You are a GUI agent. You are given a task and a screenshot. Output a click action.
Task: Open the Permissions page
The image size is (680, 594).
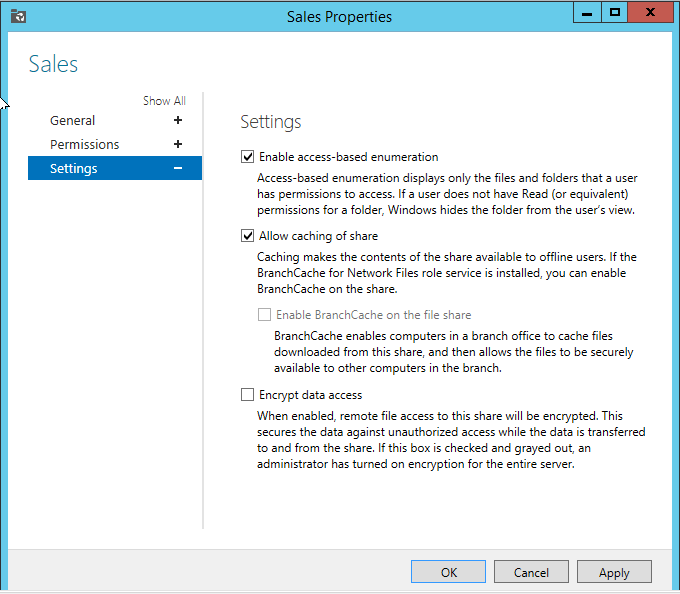tap(84, 144)
